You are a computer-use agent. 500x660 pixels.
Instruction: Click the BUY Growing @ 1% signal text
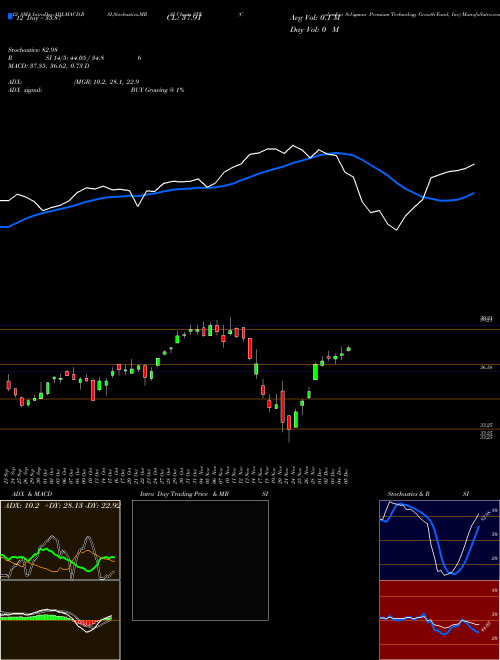click(x=157, y=90)
